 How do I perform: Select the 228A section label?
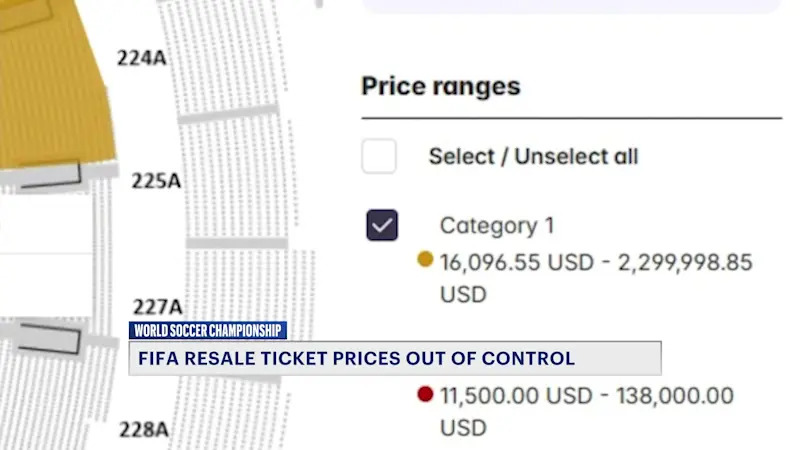[144, 430]
